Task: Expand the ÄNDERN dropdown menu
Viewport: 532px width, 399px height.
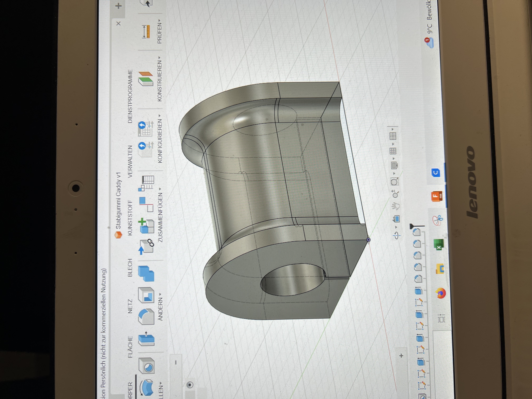Action: coord(160,307)
